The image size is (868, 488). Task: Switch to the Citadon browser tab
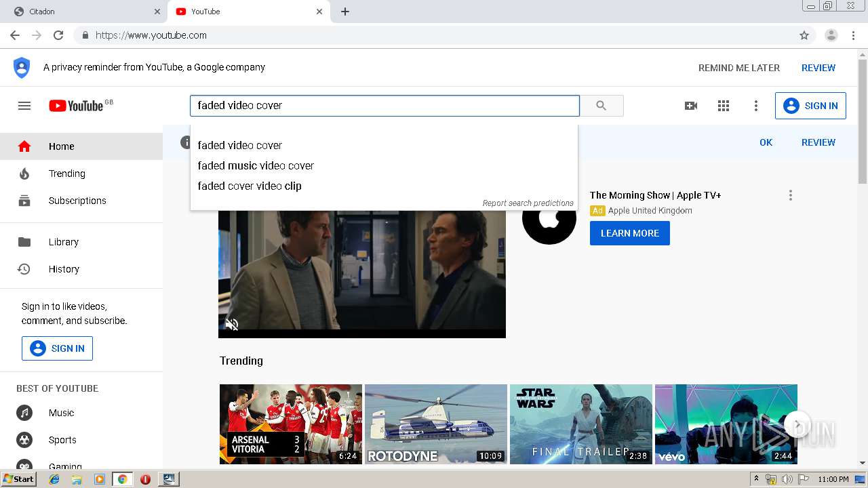(83, 12)
